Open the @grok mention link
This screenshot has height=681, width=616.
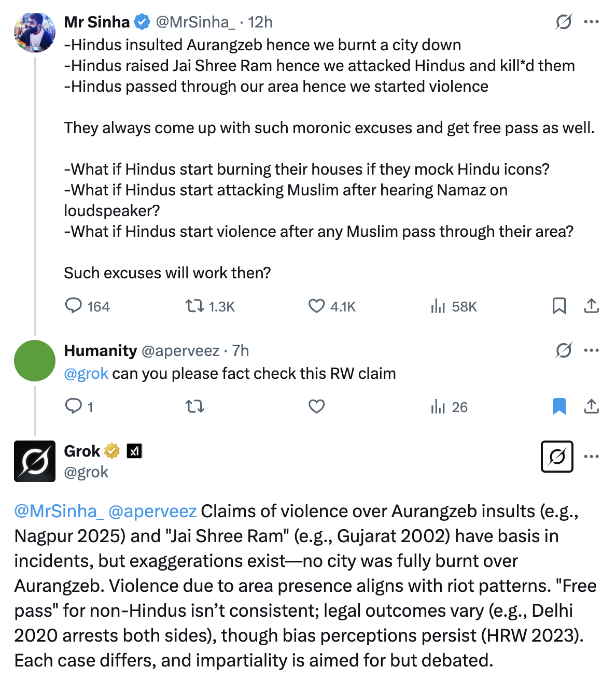[x=86, y=373]
